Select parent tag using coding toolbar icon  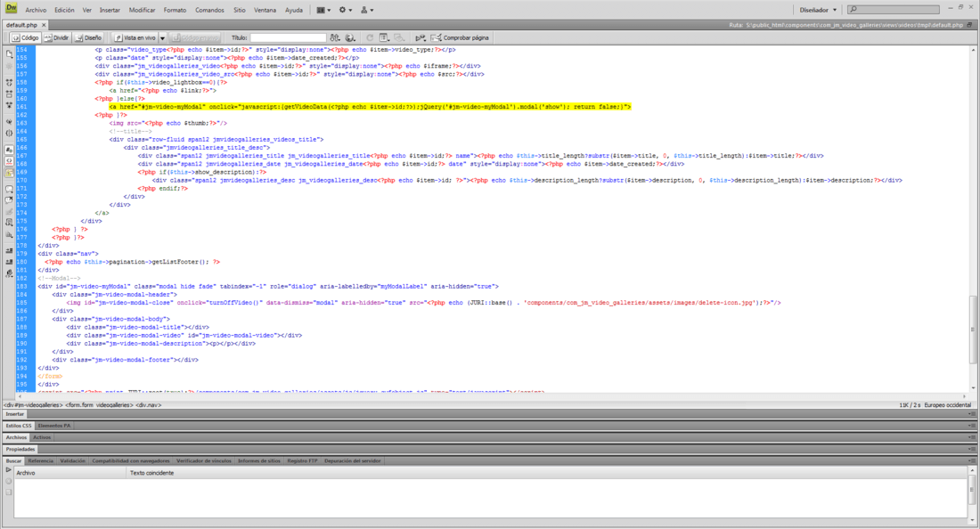click(x=9, y=122)
